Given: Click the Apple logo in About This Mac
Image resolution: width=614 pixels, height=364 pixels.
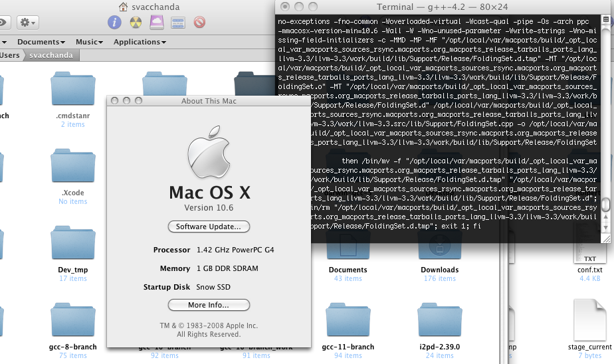Looking at the screenshot, I should (x=209, y=152).
